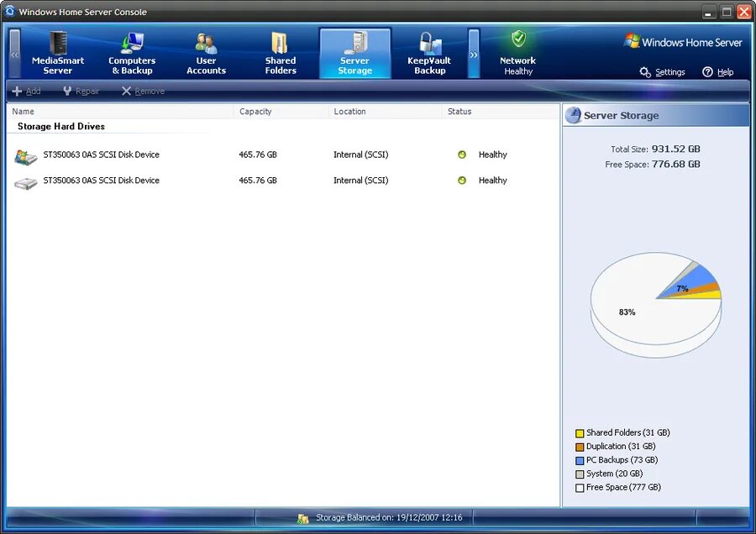Open the MediaSmart Server tab
The height and width of the screenshot is (534, 756).
point(58,53)
